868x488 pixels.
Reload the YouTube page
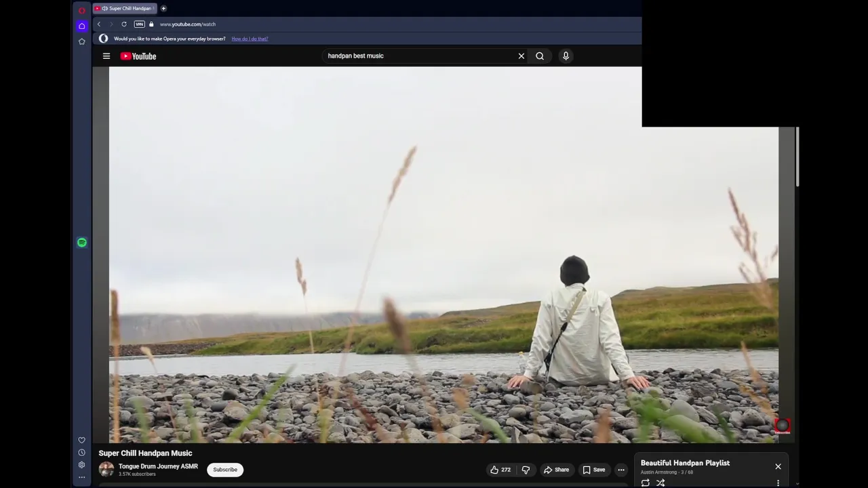(124, 24)
